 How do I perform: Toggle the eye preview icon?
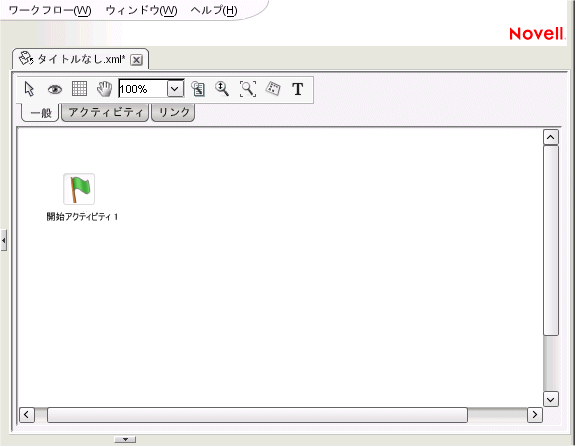pyautogui.click(x=55, y=89)
